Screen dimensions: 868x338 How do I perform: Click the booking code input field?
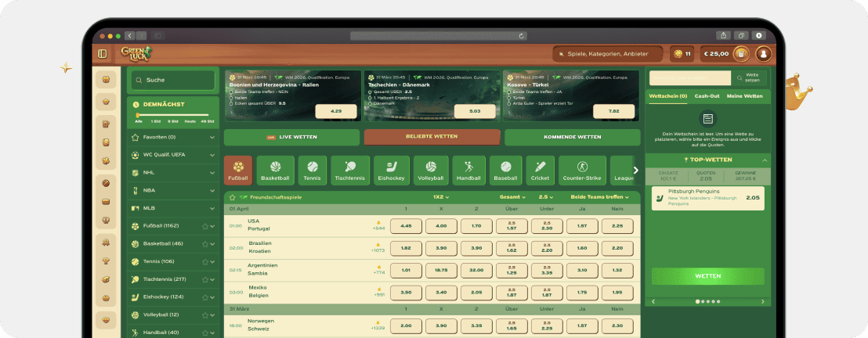click(690, 77)
